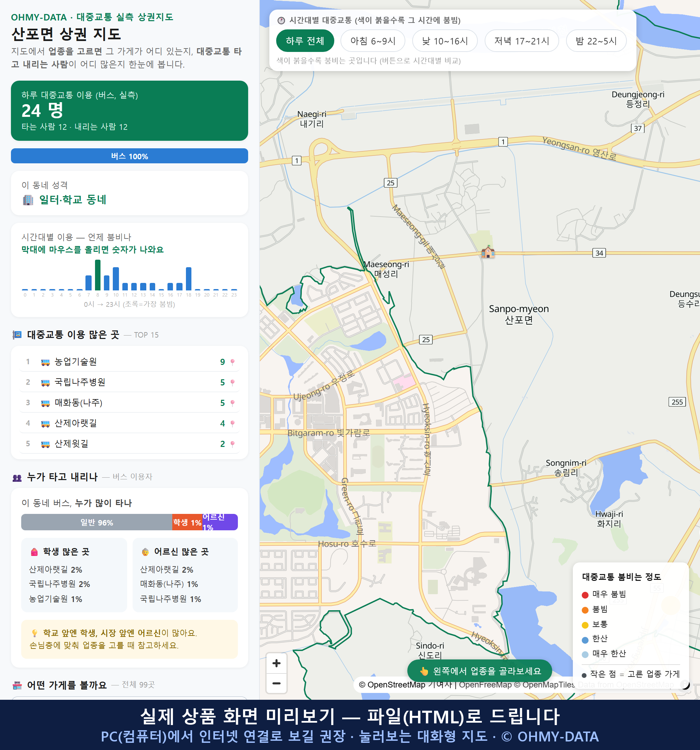Click the store icon beside 어떤 가게를 볼까요
The image size is (700, 750).
tap(17, 685)
